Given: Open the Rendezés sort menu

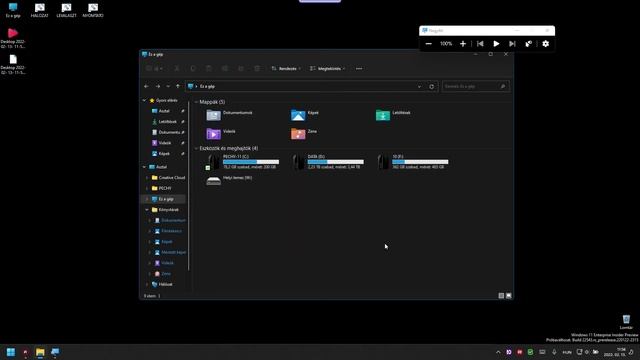Looking at the screenshot, I should point(286,69).
